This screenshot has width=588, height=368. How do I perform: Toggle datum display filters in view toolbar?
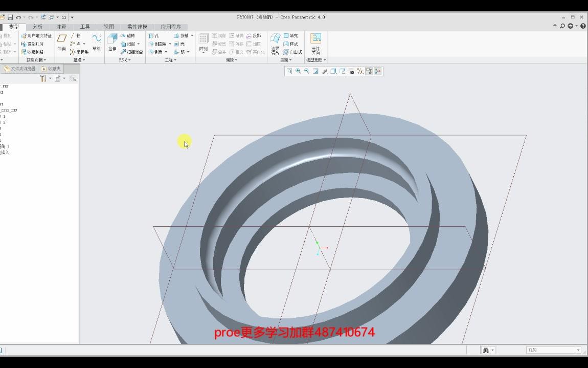360,71
